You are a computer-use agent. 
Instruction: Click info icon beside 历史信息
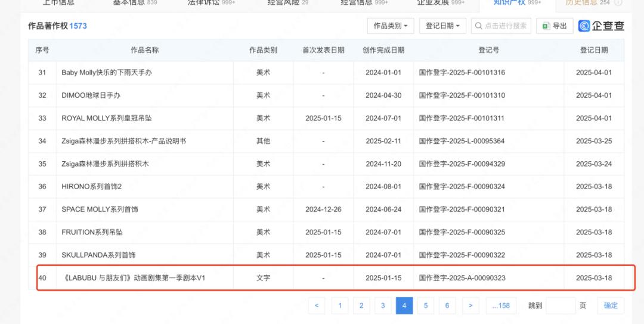pyautogui.click(x=618, y=2)
